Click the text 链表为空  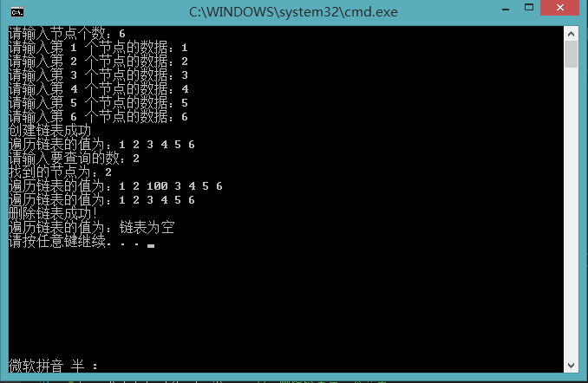click(x=147, y=228)
